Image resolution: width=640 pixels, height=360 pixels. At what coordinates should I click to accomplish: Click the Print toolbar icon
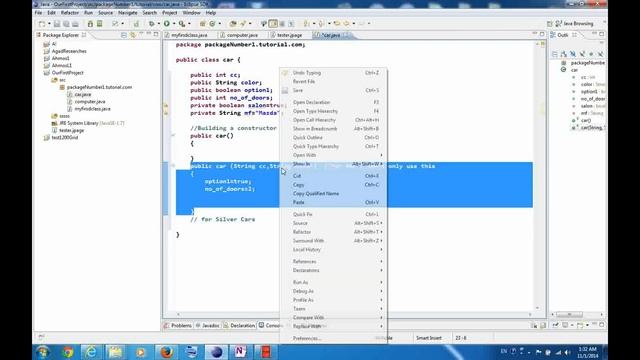click(75, 24)
